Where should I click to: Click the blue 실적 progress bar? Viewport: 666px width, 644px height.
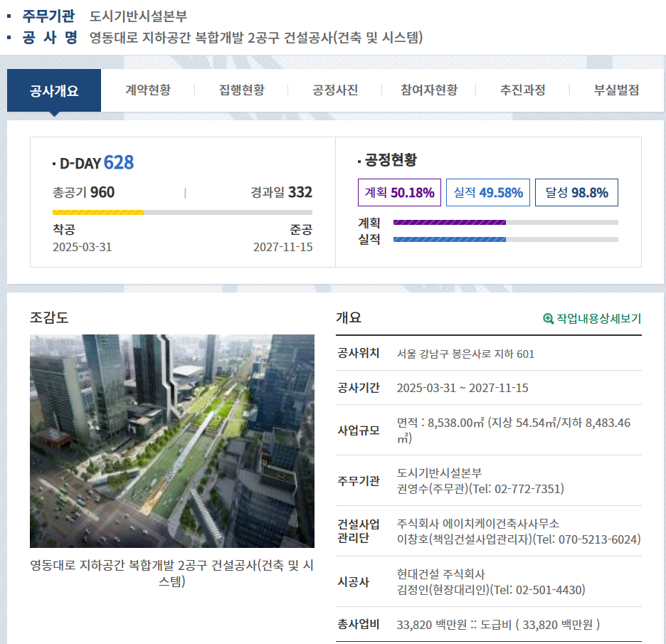[x=505, y=240]
